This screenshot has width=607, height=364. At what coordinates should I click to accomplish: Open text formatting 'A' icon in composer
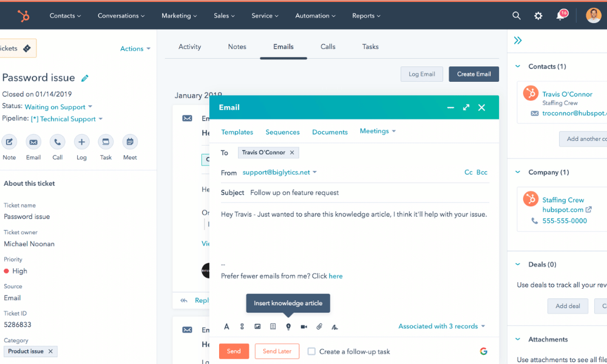(226, 326)
